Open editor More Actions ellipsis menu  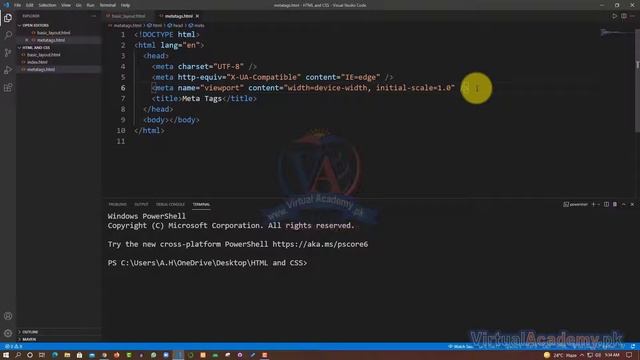tap(632, 16)
